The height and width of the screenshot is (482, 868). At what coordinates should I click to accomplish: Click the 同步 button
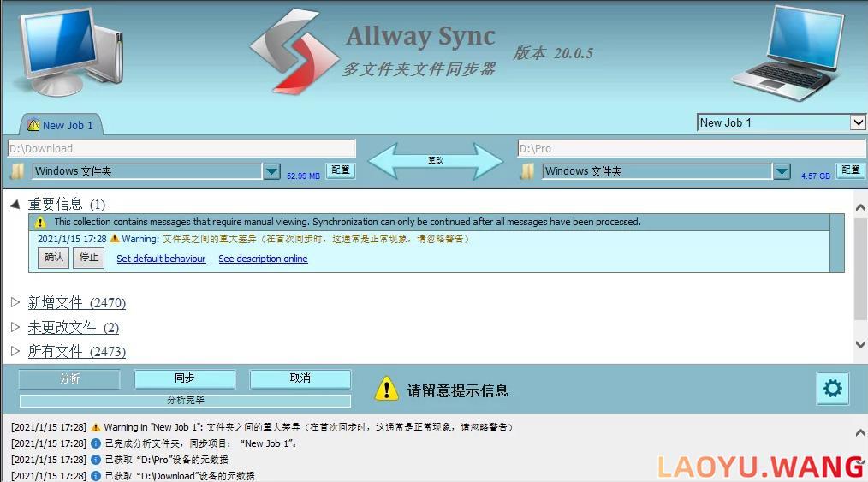(184, 378)
